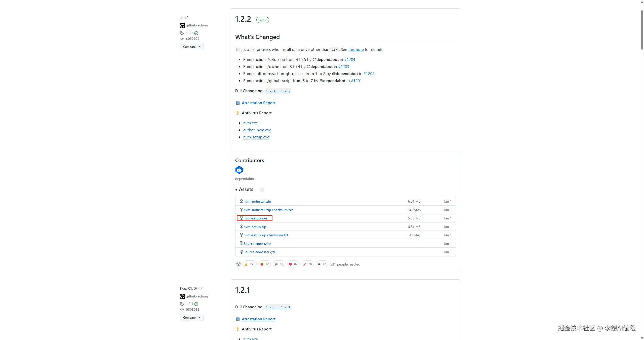This screenshot has width=644, height=340.
Task: Click the package icon for nvm-noinstall.zip
Action: (x=241, y=201)
